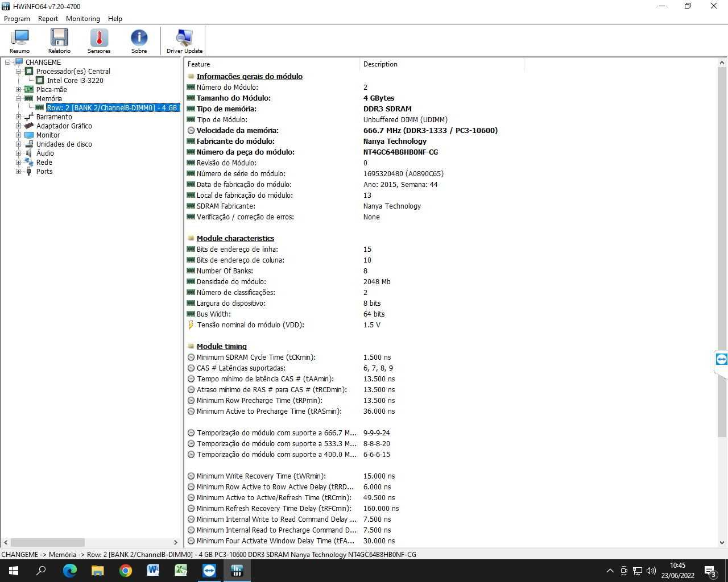Click the Informações gerais do módulo heading
Image resolution: width=728 pixels, height=582 pixels.
coord(249,76)
